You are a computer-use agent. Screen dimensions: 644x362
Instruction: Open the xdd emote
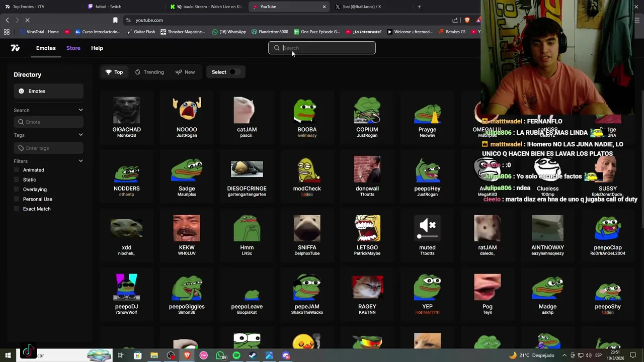tap(126, 235)
